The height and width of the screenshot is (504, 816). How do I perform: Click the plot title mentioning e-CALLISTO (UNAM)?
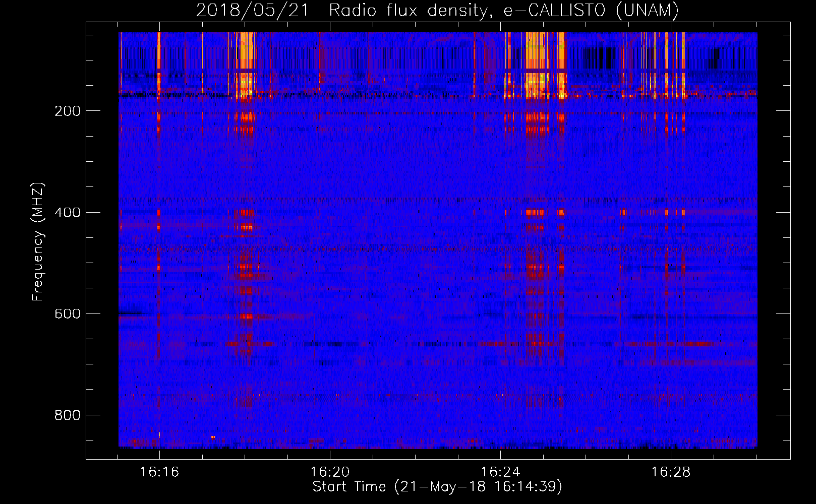pos(437,10)
